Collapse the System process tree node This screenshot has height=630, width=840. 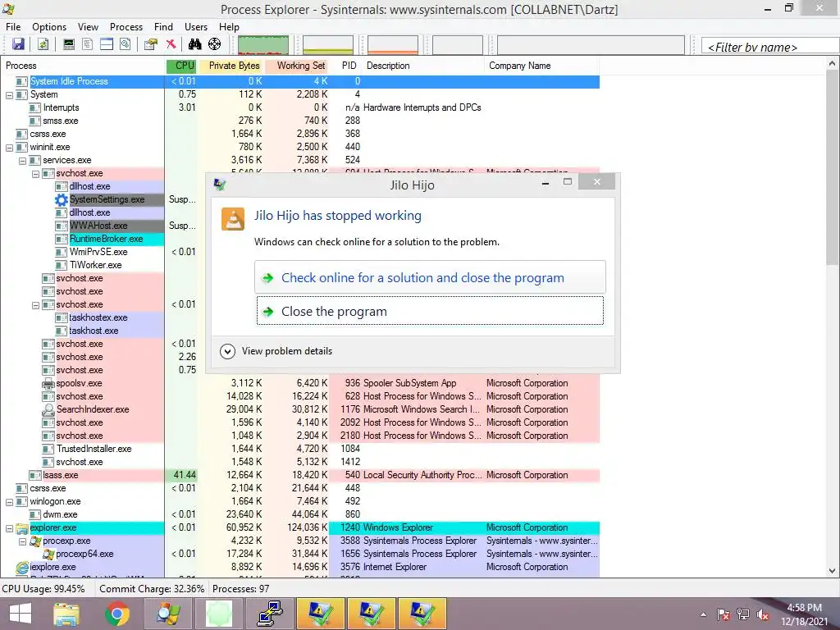pos(9,95)
